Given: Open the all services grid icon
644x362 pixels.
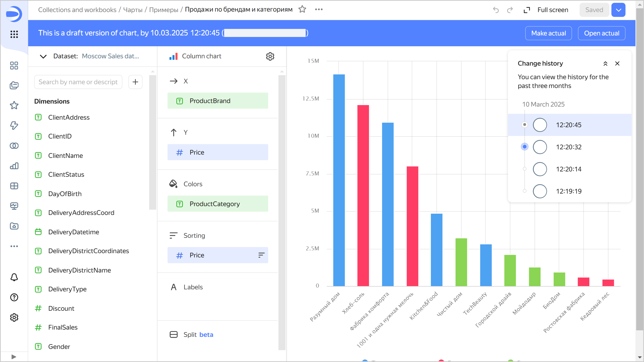Looking at the screenshot, I should [14, 34].
